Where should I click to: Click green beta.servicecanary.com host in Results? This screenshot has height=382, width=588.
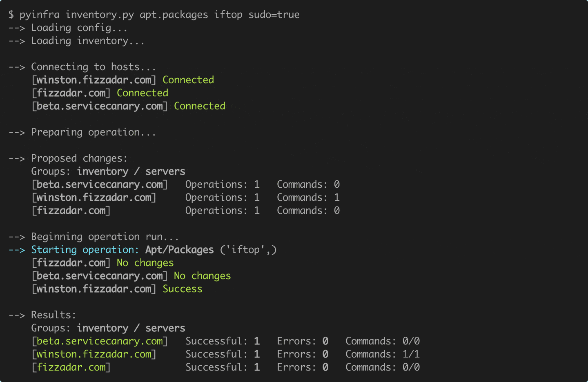tap(100, 341)
